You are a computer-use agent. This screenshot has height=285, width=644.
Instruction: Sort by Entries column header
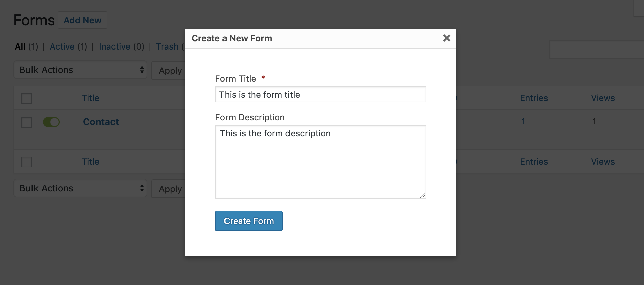534,98
